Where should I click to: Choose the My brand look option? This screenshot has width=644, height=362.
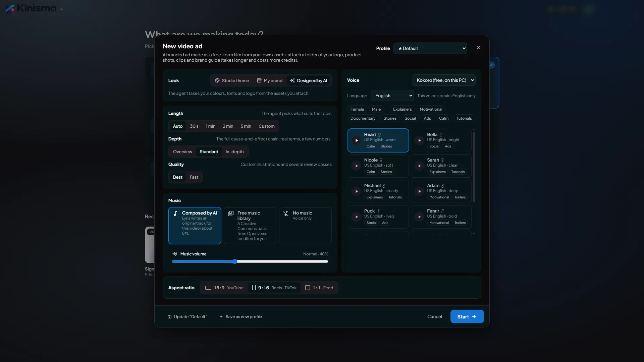[x=270, y=80]
